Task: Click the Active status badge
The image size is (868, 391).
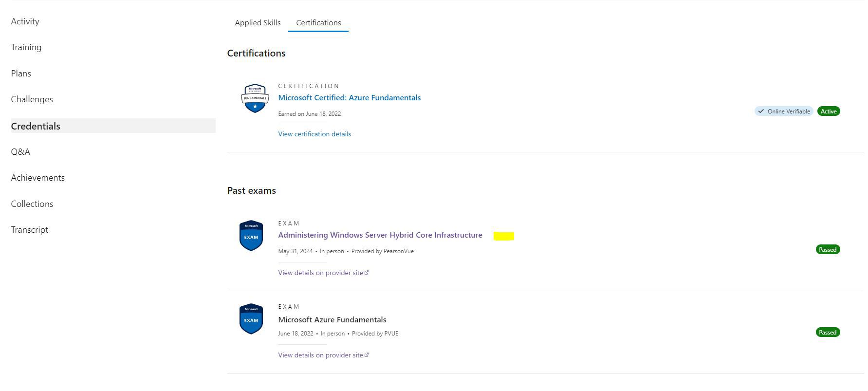Action: click(x=829, y=112)
